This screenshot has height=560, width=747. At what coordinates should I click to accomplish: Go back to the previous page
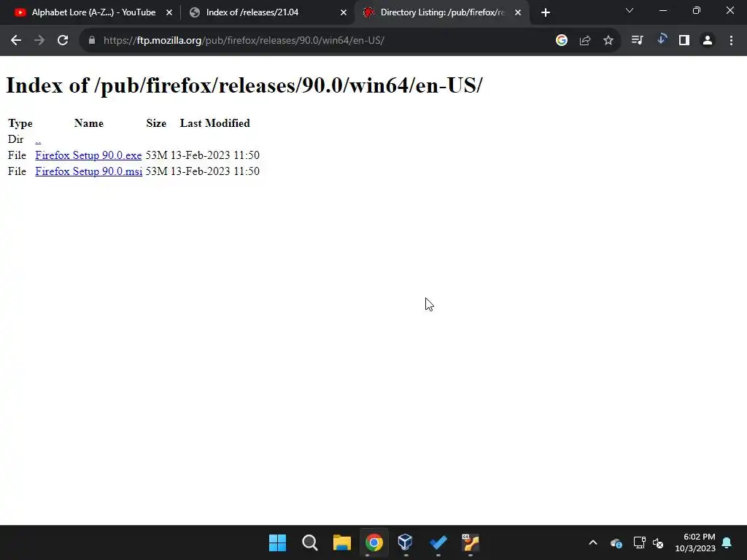pyautogui.click(x=16, y=41)
